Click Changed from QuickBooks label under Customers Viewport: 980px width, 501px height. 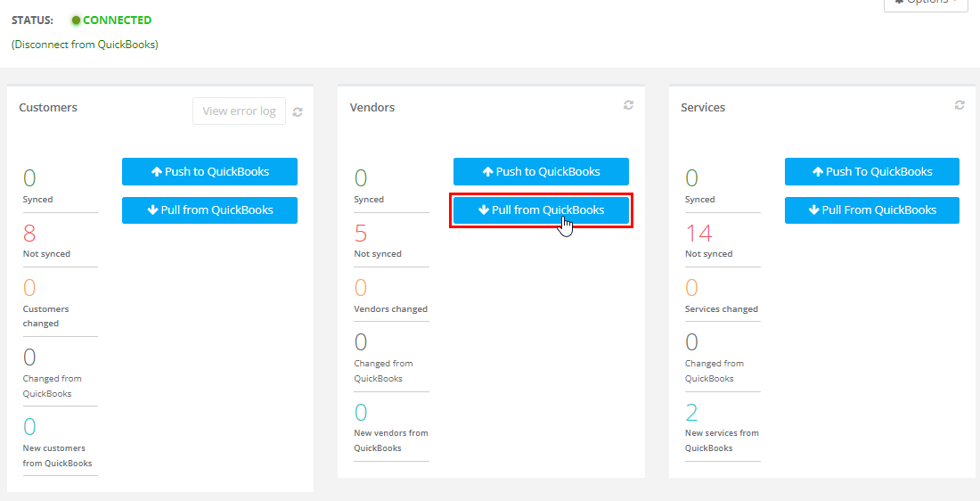pos(53,386)
